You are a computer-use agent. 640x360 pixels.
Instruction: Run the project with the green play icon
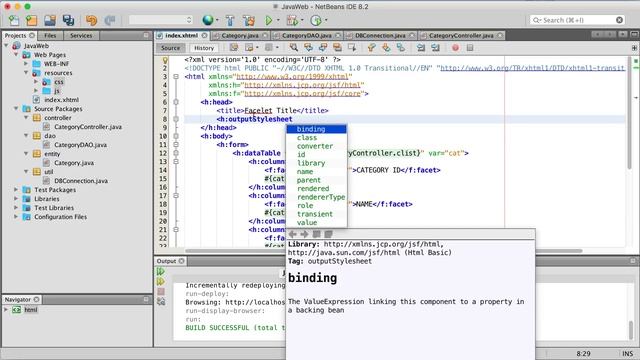(x=269, y=20)
